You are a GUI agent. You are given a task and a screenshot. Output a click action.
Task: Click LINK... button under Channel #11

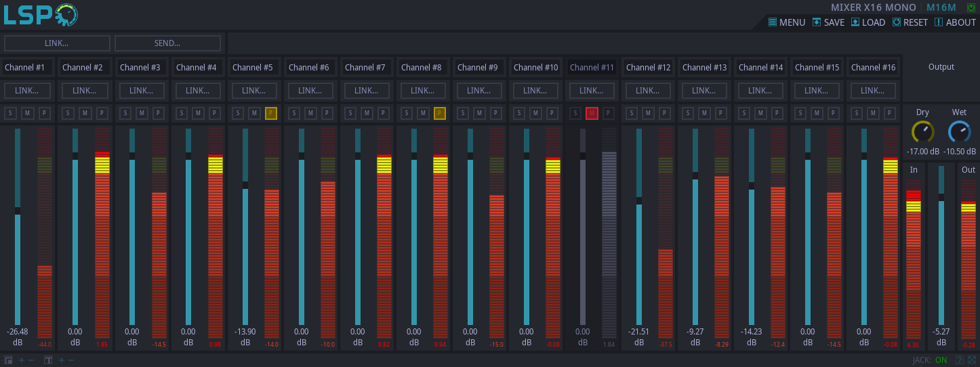[x=591, y=90]
